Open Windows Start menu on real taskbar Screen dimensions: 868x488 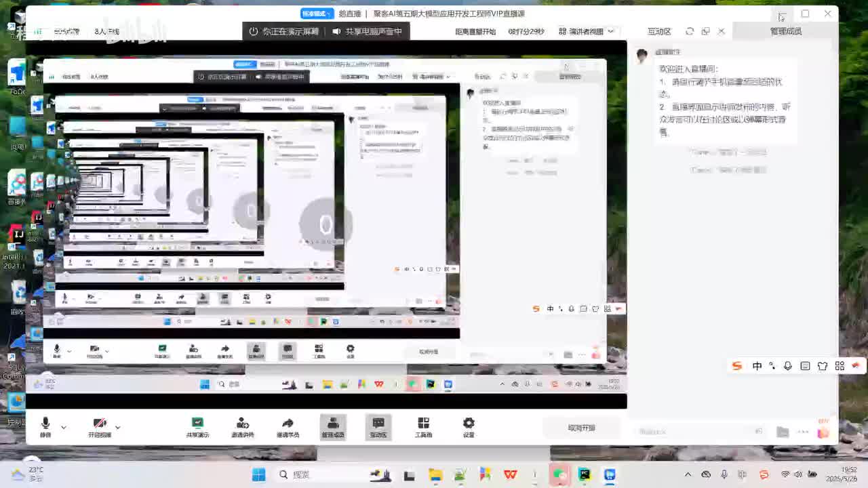[x=259, y=474]
